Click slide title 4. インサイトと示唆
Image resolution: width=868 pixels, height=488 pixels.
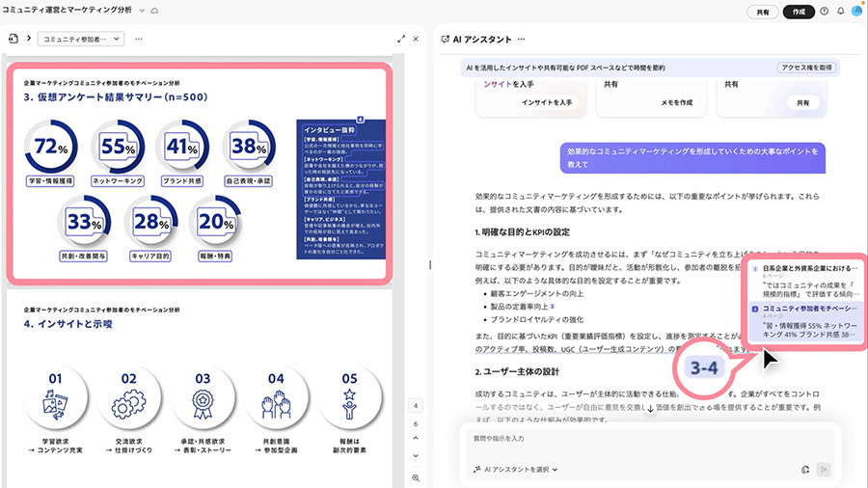click(68, 324)
